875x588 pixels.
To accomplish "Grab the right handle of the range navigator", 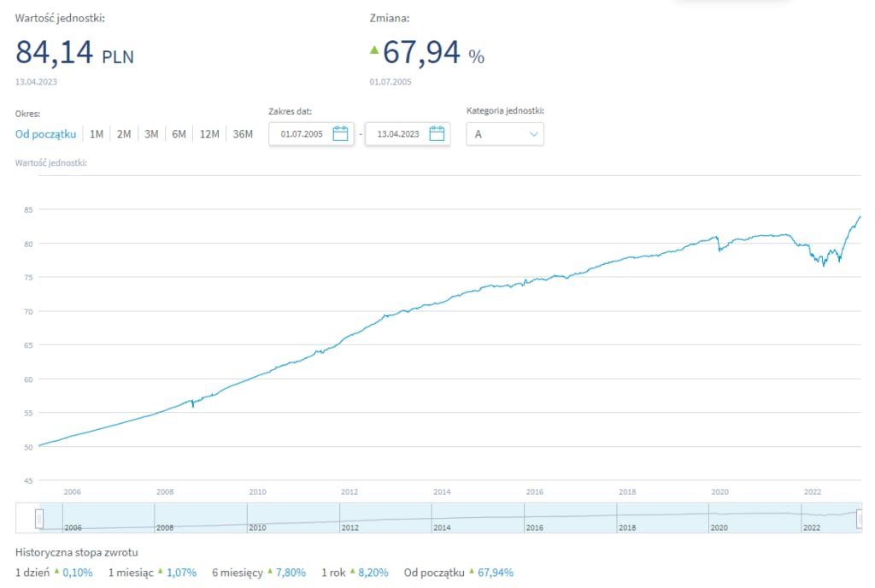I will click(x=860, y=518).
